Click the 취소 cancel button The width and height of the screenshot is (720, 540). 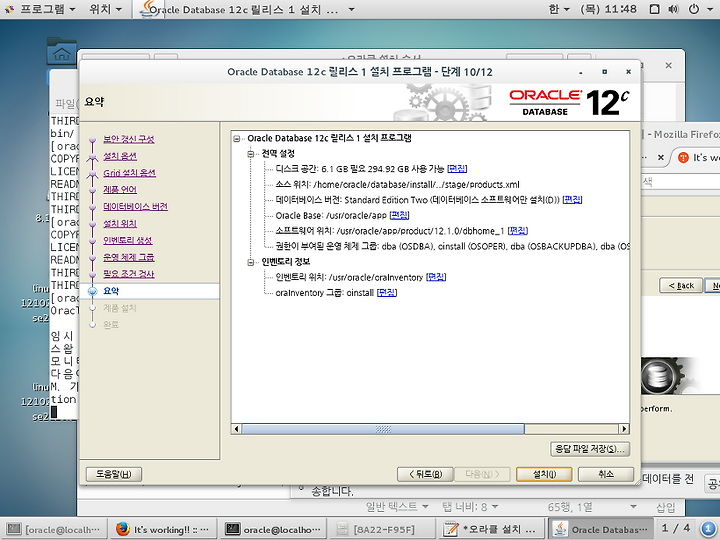point(606,474)
